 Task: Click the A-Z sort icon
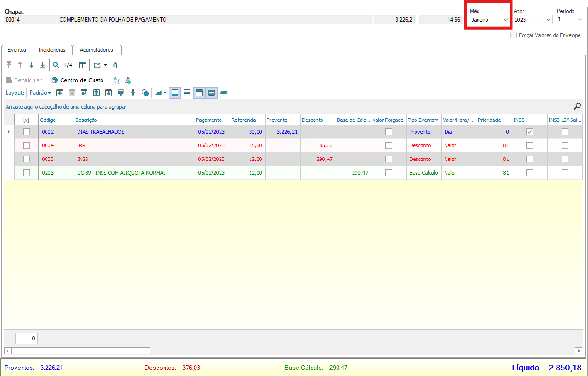pyautogui.click(x=117, y=80)
